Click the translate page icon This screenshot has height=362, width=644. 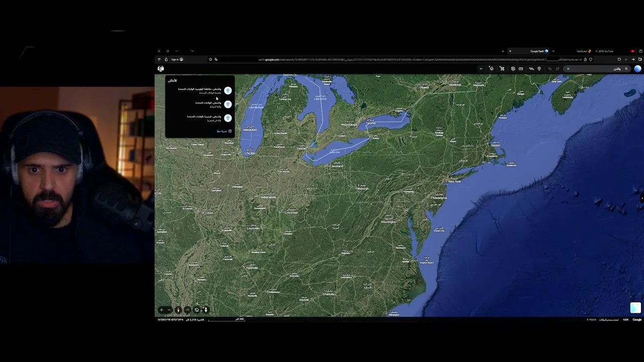(x=216, y=59)
